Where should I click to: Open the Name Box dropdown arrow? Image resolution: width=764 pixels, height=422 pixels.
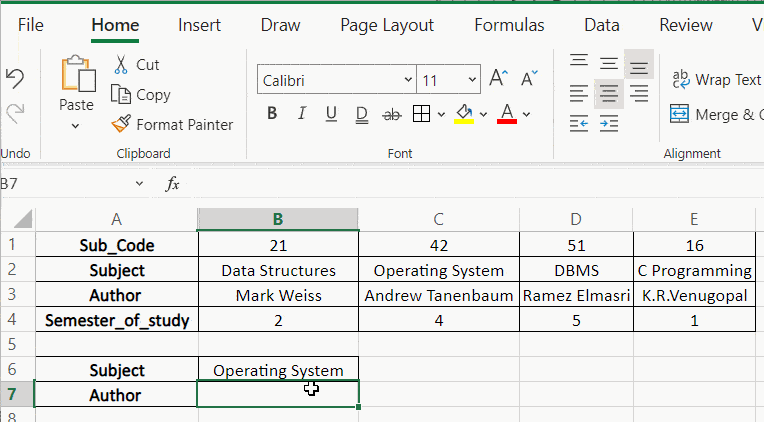click(x=139, y=184)
